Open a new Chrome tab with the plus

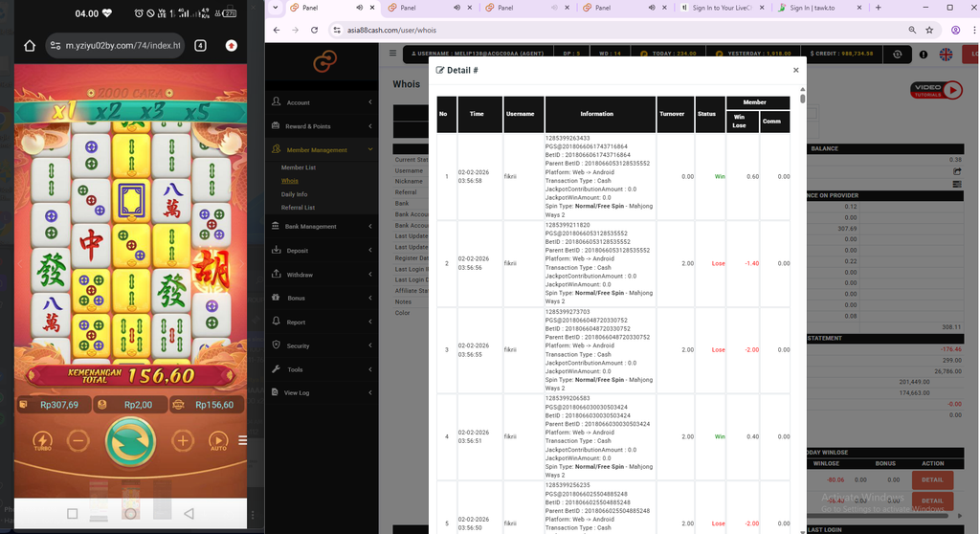[x=879, y=8]
